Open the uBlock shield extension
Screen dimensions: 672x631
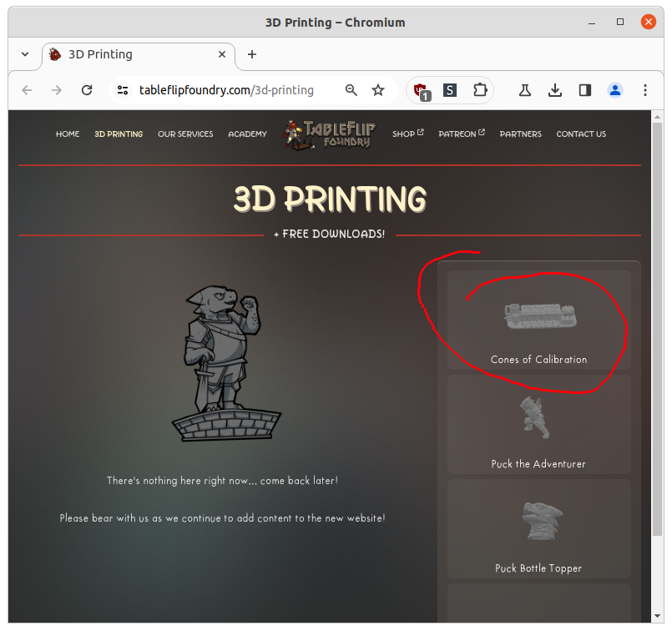click(x=422, y=91)
